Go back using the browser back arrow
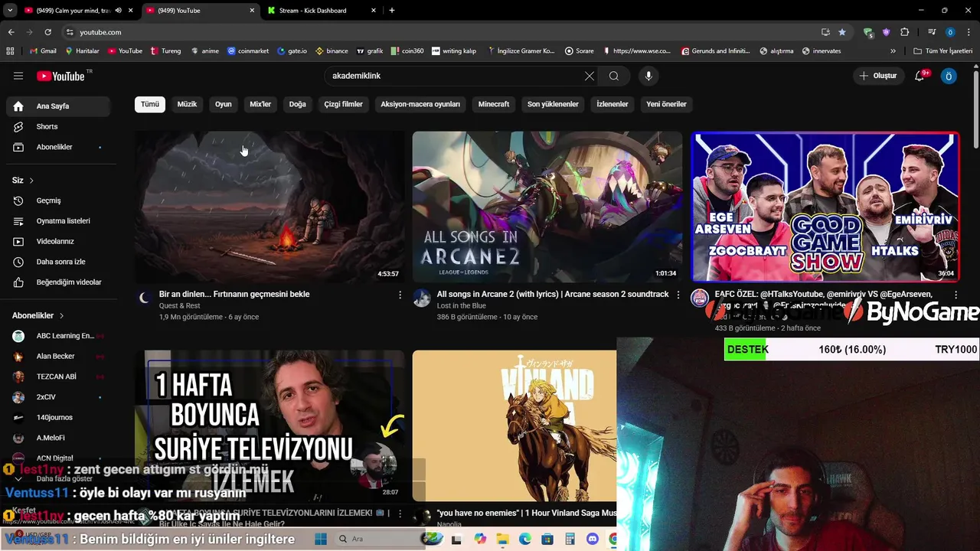The image size is (980, 551). [11, 32]
